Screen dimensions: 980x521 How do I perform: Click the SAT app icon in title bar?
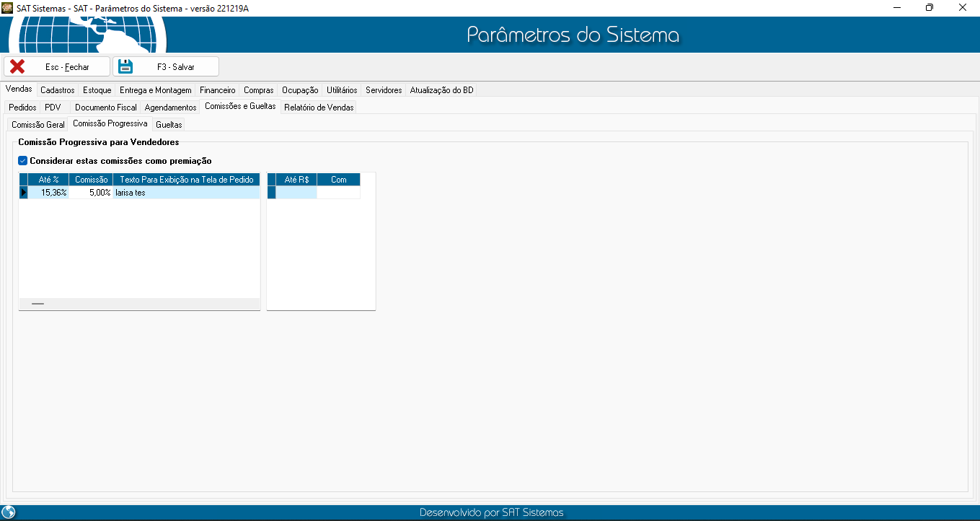pos(7,7)
